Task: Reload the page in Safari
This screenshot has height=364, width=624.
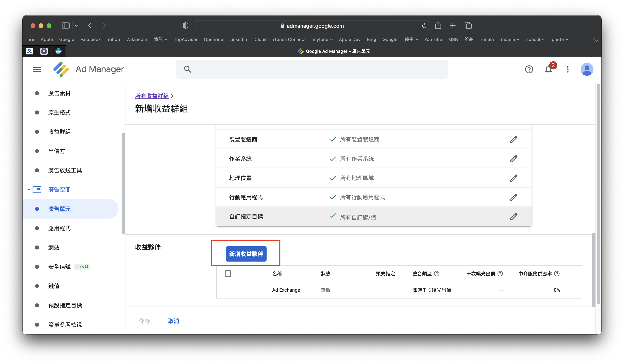Action: coord(424,26)
